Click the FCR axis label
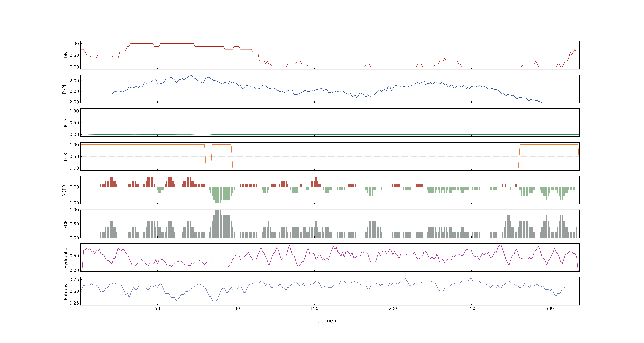The image size is (644, 343). (66, 224)
